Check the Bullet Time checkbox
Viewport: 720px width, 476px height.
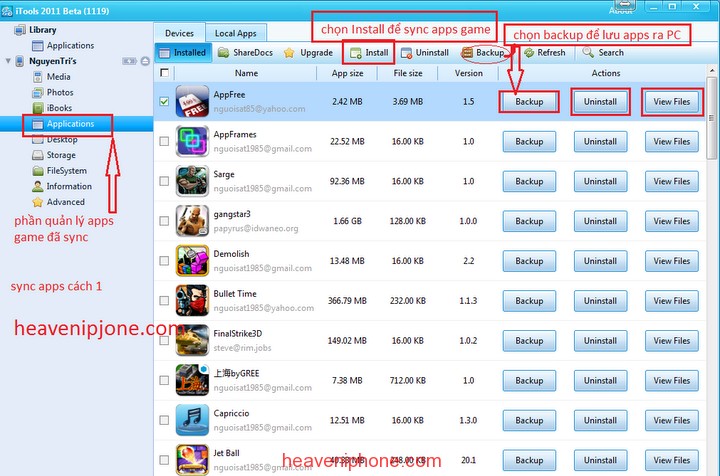pos(164,301)
